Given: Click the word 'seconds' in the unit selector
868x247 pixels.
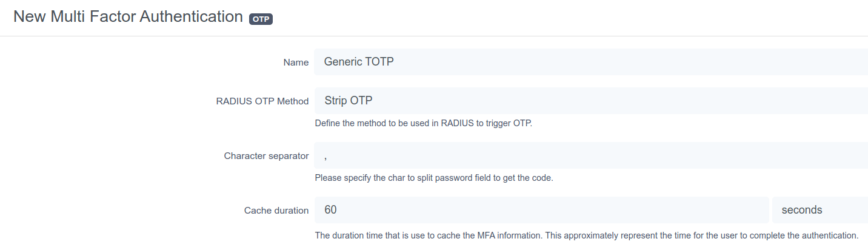Looking at the screenshot, I should click(801, 210).
